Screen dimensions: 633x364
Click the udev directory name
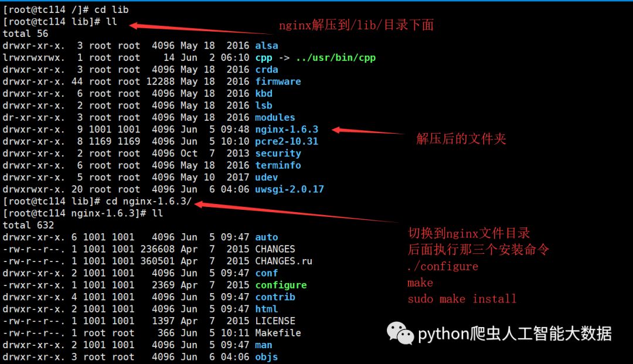click(x=267, y=177)
